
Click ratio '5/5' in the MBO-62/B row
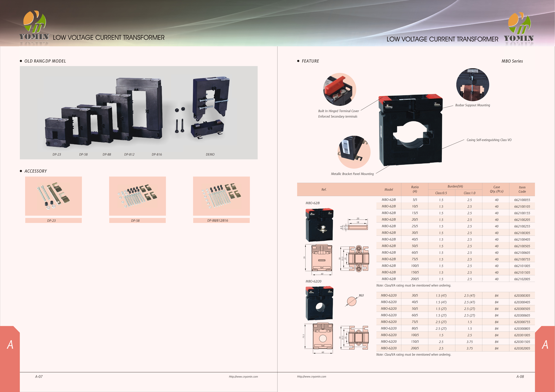415,200
